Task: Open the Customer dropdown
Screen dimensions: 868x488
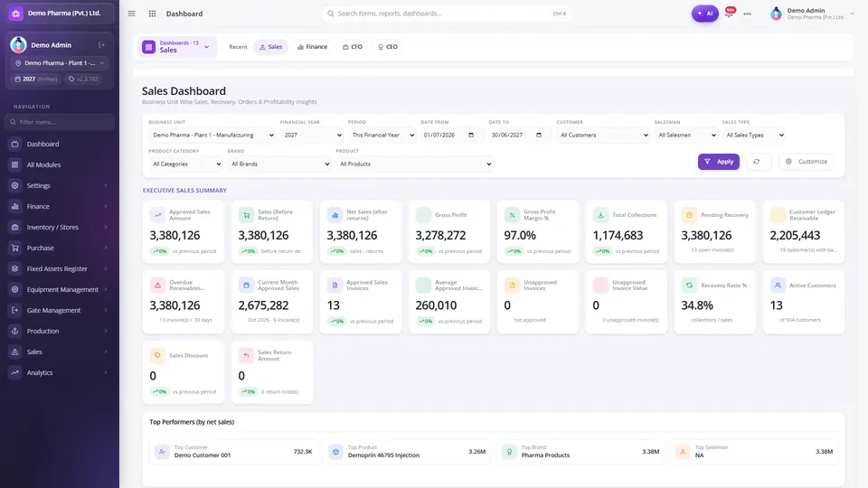Action: (x=603, y=135)
